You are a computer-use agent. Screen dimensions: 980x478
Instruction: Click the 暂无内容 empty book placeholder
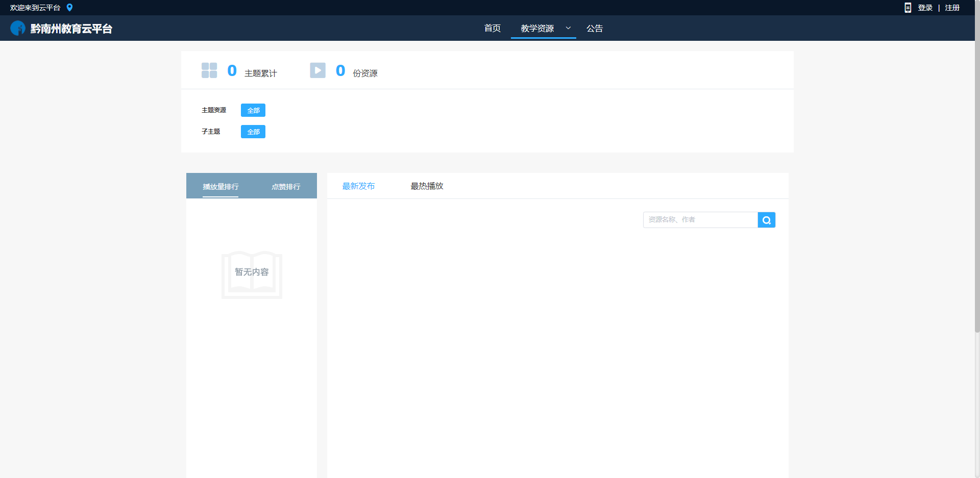(x=252, y=274)
